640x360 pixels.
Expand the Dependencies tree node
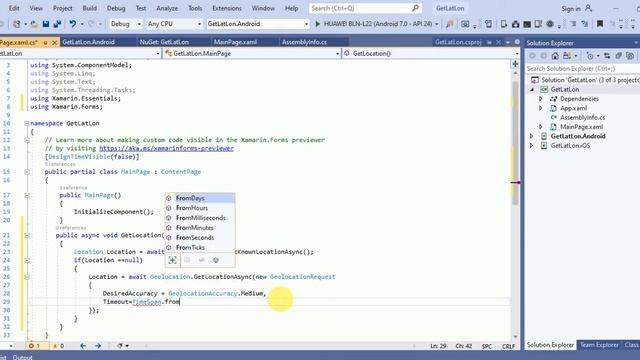click(540, 99)
